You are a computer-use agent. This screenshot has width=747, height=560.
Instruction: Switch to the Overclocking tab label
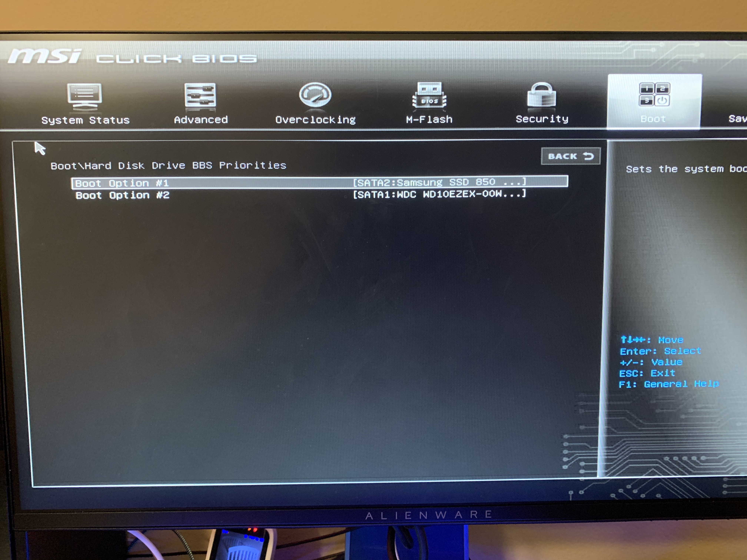(315, 119)
